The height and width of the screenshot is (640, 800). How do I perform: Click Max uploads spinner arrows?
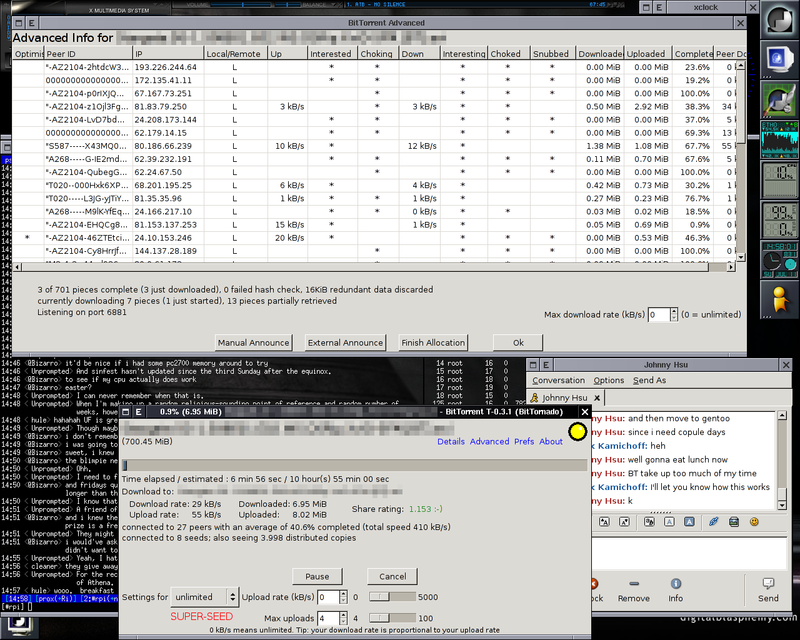click(343, 618)
